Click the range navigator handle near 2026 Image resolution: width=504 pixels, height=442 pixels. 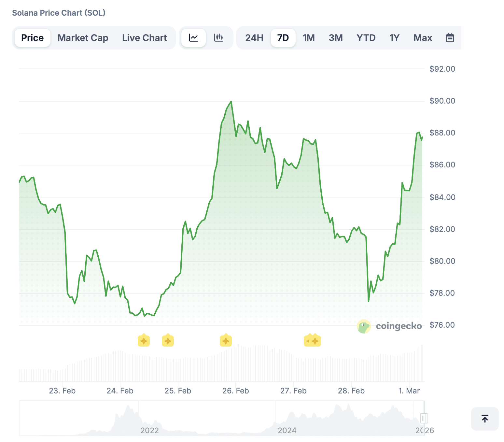point(424,418)
